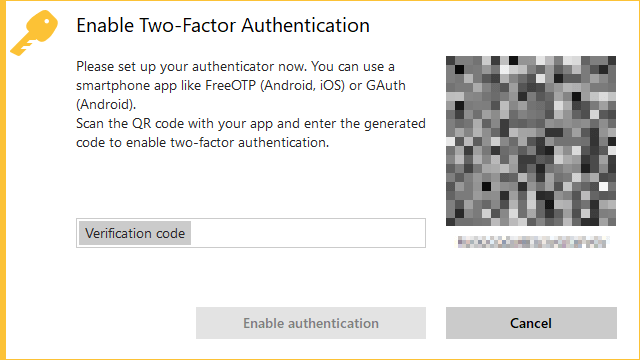Click the Enable Two-Factor Authentication heading
The image size is (640, 360).
[223, 25]
